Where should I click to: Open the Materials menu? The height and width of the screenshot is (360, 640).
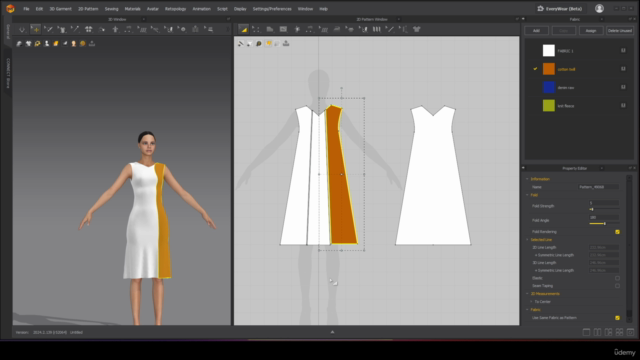click(x=132, y=9)
